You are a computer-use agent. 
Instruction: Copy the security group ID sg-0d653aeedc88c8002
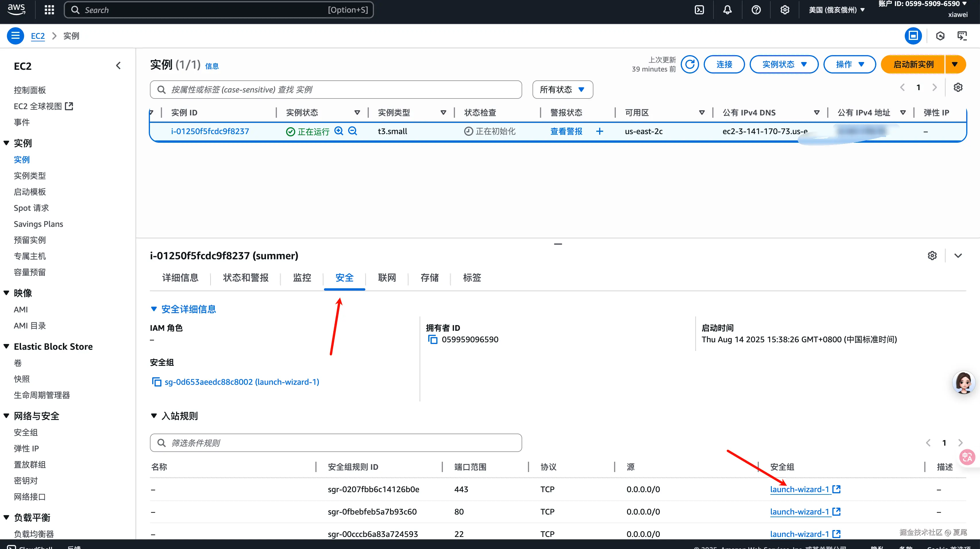156,382
